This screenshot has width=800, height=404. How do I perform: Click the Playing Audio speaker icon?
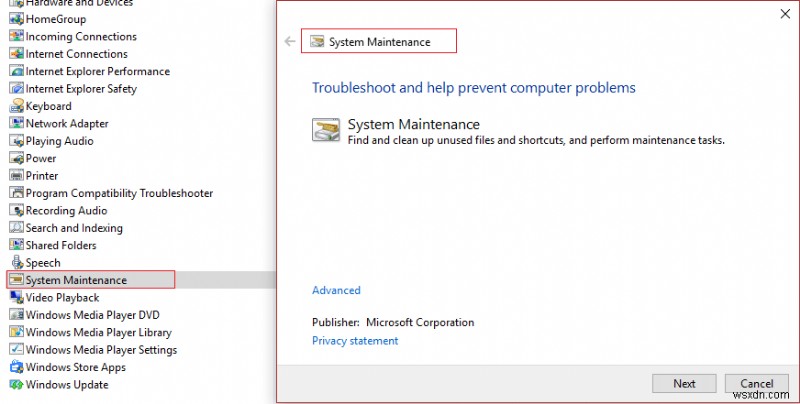coord(17,141)
